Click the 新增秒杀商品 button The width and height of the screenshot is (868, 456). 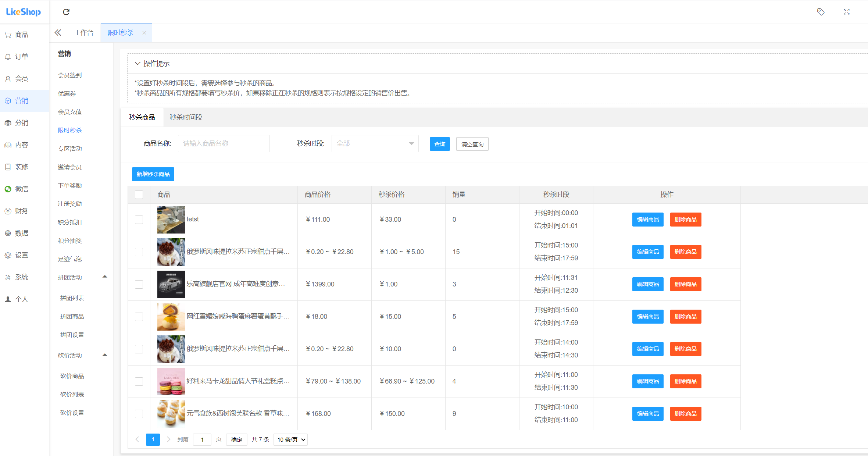(153, 174)
